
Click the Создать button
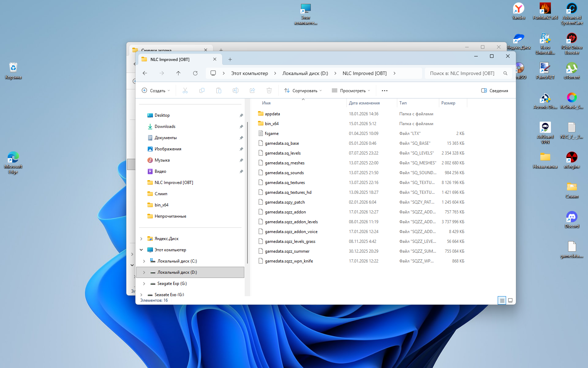pyautogui.click(x=156, y=91)
